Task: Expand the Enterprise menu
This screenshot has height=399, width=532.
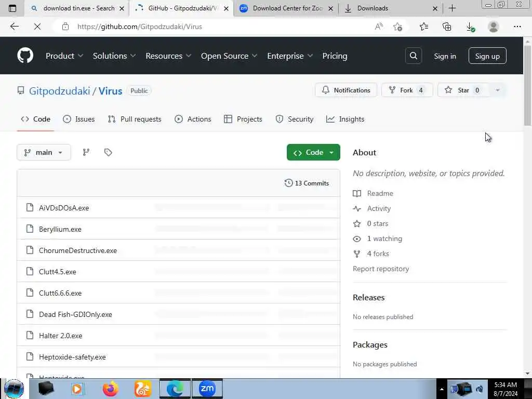Action: tap(290, 56)
